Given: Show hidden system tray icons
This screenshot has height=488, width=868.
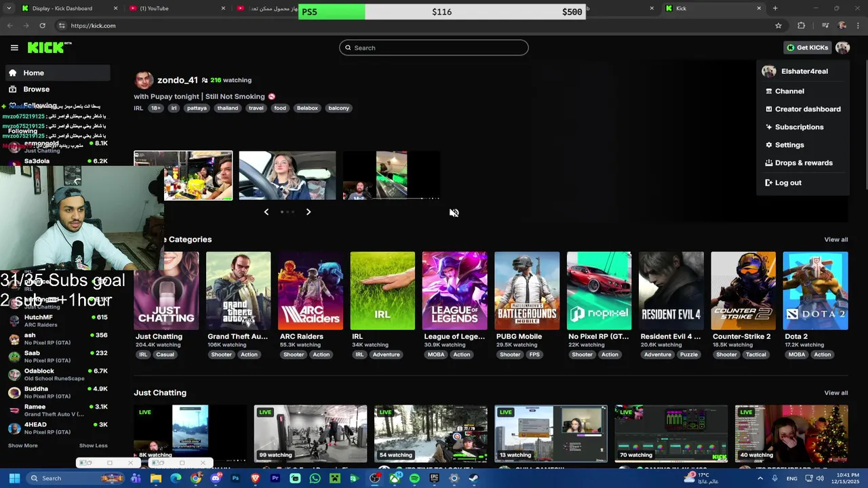Looking at the screenshot, I should coord(760,478).
